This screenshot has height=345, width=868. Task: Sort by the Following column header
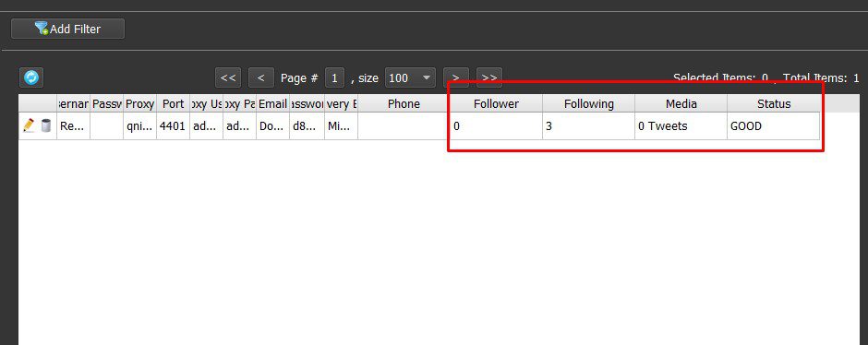(588, 104)
